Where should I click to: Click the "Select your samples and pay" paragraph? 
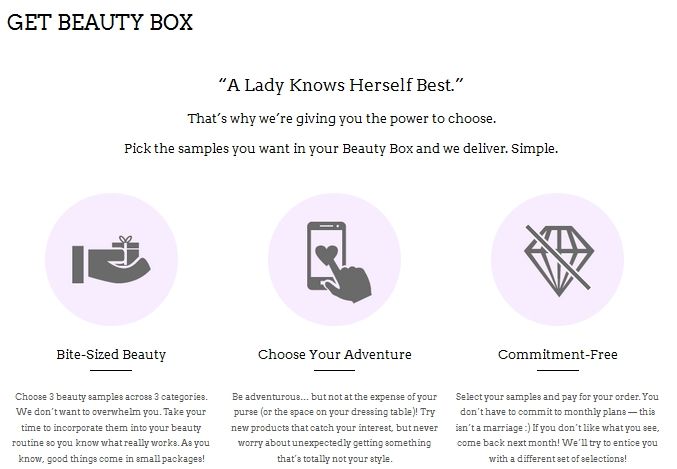pyautogui.click(x=557, y=427)
